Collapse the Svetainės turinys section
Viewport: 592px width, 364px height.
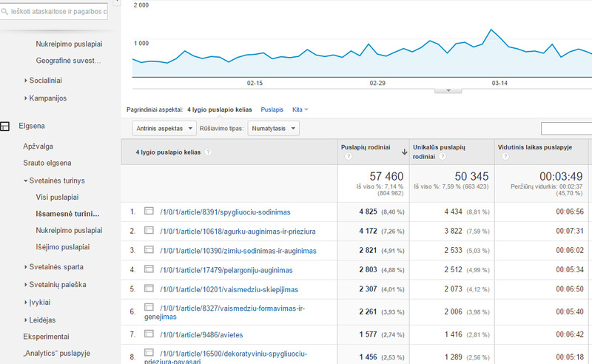54,181
